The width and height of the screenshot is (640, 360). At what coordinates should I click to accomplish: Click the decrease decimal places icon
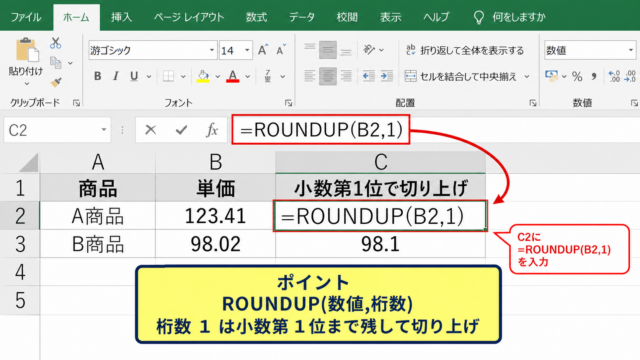[630, 76]
